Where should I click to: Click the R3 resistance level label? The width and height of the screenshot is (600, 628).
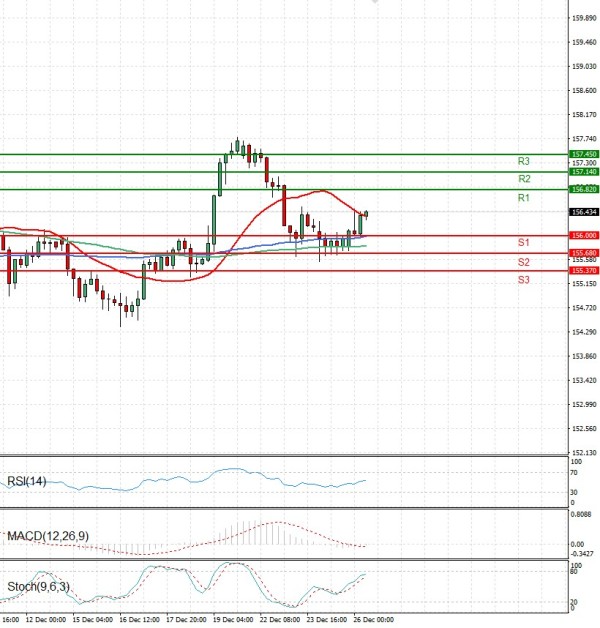[x=523, y=161]
